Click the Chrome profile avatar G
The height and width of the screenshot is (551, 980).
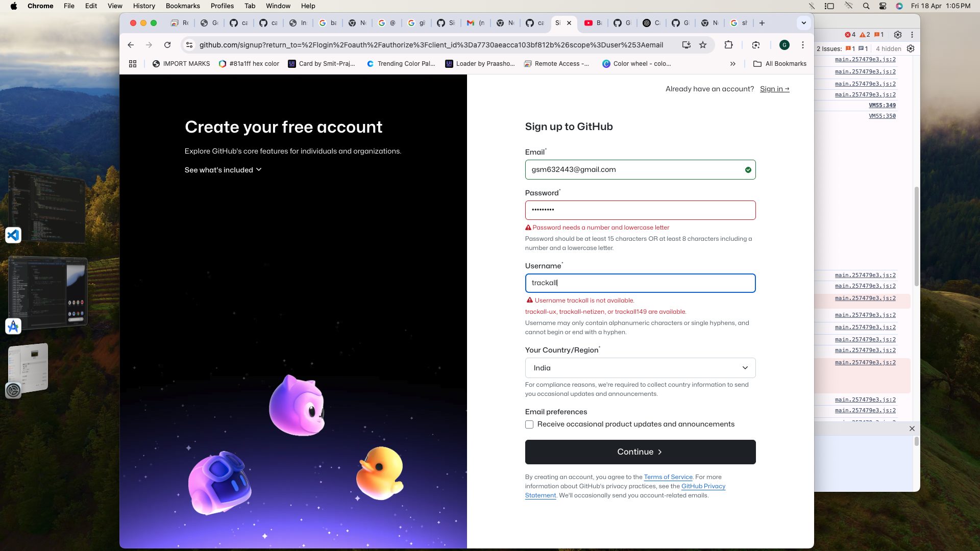click(785, 45)
